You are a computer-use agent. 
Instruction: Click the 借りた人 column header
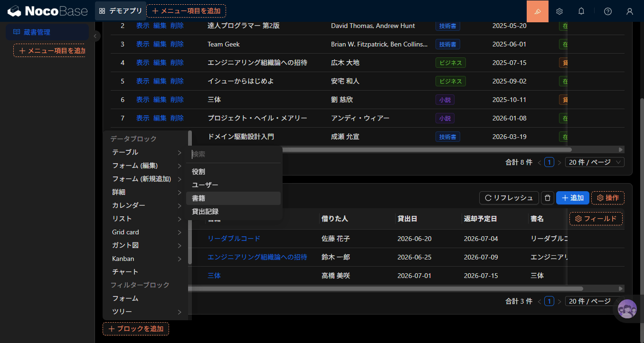[x=335, y=219]
